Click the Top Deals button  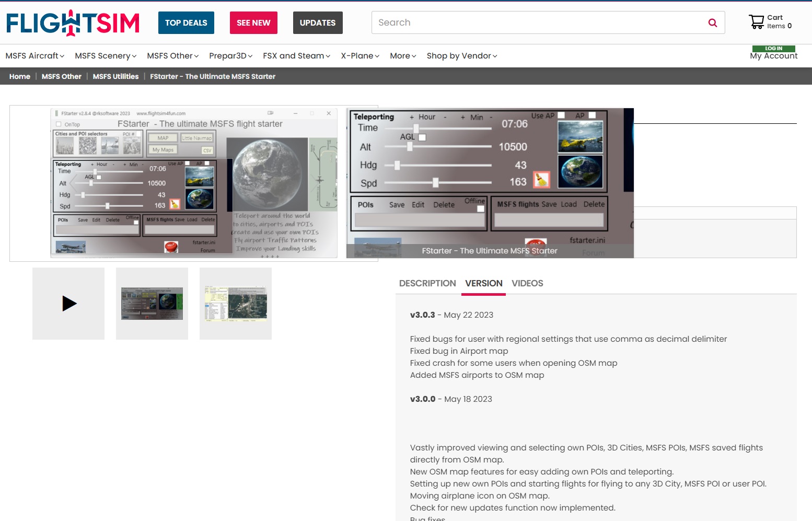coord(186,23)
